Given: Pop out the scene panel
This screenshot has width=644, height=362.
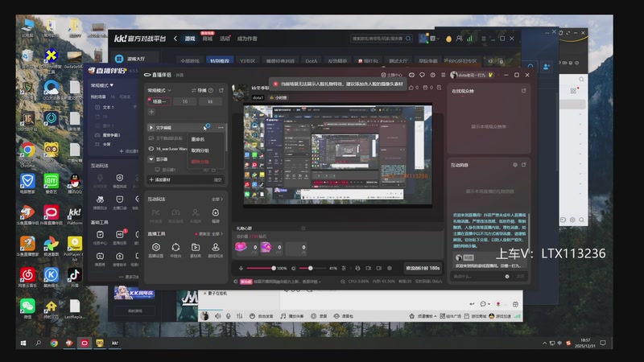Looking at the screenshot, I should click(221, 90).
